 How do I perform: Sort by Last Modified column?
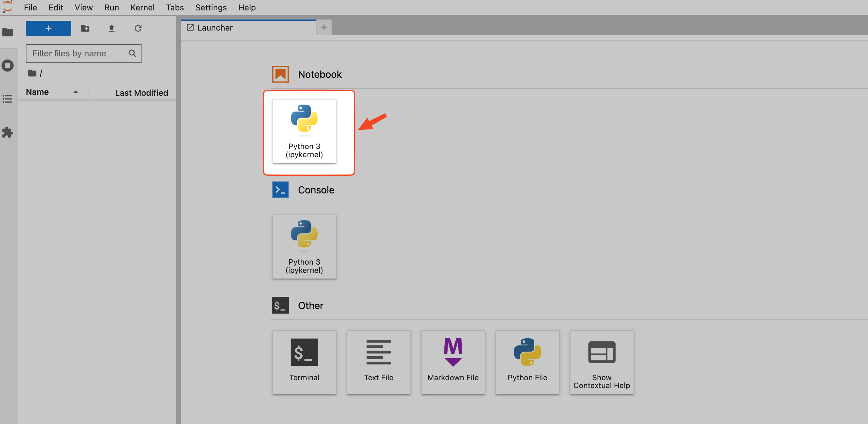pos(141,93)
